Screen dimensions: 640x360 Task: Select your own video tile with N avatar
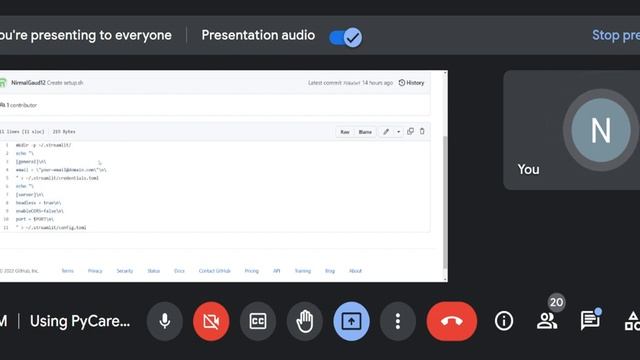[571, 130]
